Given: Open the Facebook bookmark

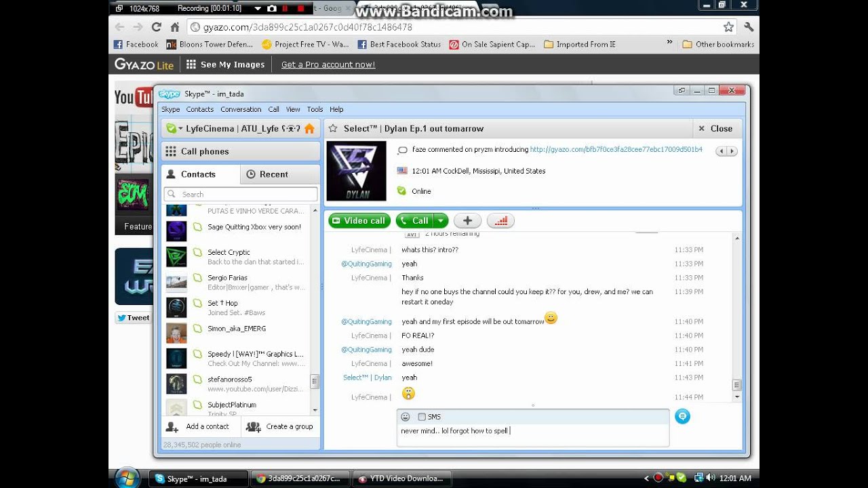Looking at the screenshot, I should tap(136, 44).
